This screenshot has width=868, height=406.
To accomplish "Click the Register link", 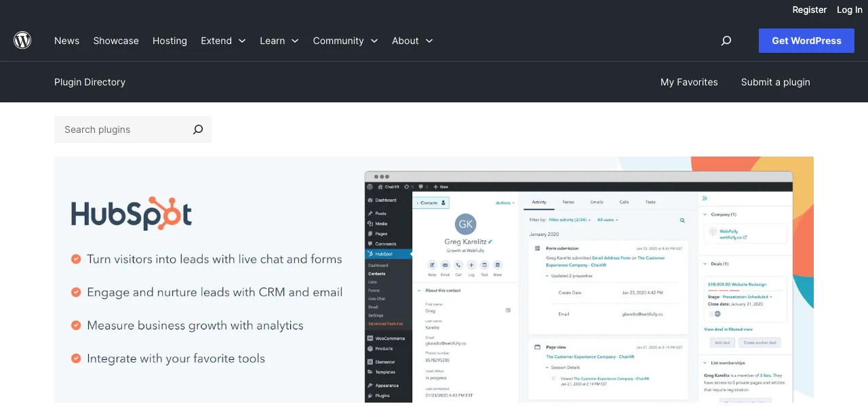I will coord(810,9).
